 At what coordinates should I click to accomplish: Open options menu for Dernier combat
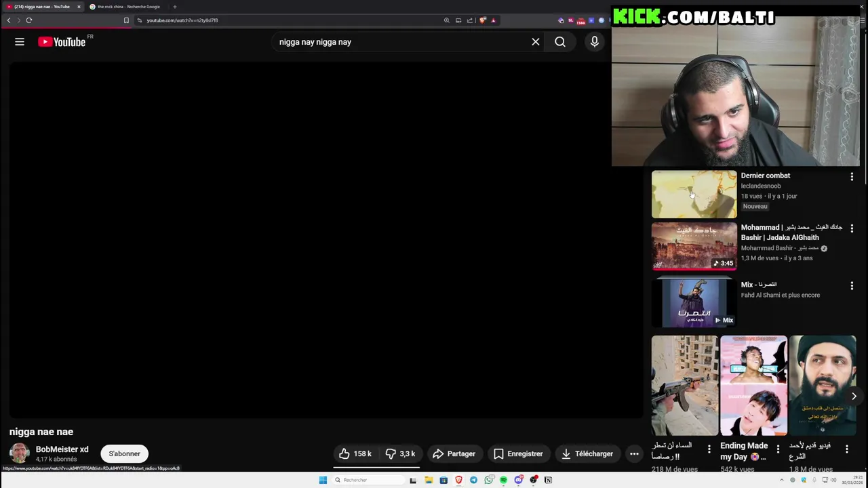tap(852, 176)
